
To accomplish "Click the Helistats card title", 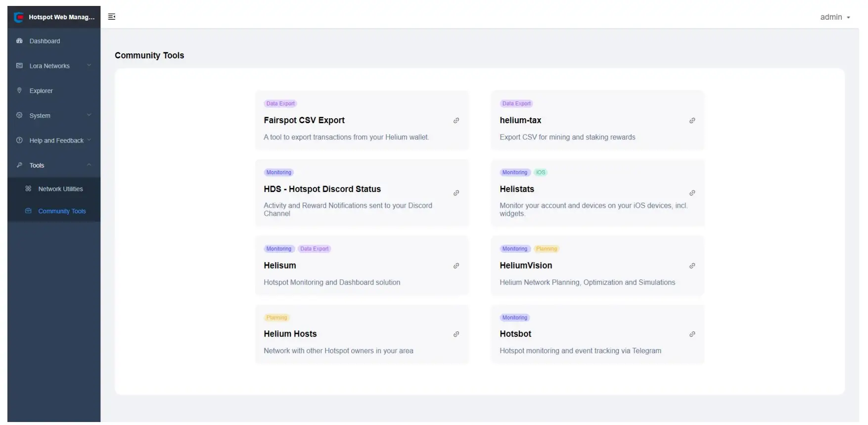I will click(x=517, y=189).
